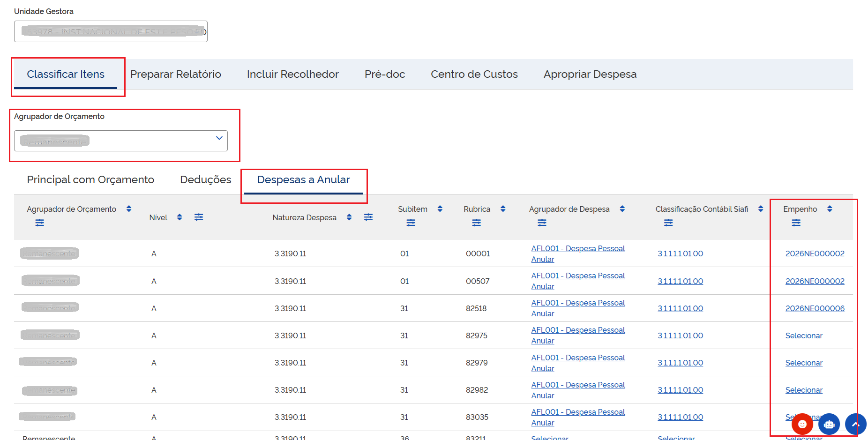Open the first 2026NE000002 empenho link
This screenshot has width=868, height=440.
click(x=815, y=254)
